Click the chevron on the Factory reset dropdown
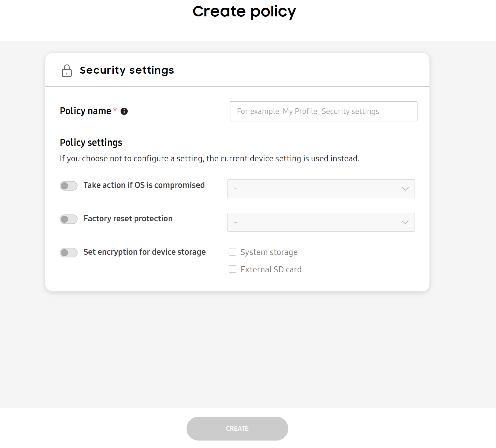Screen dimensions: 496x448 point(405,222)
